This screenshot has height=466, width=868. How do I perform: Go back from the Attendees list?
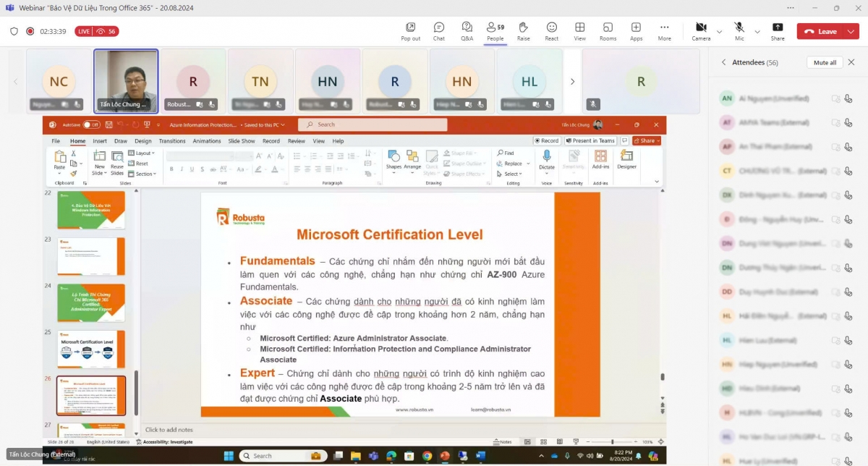click(723, 63)
